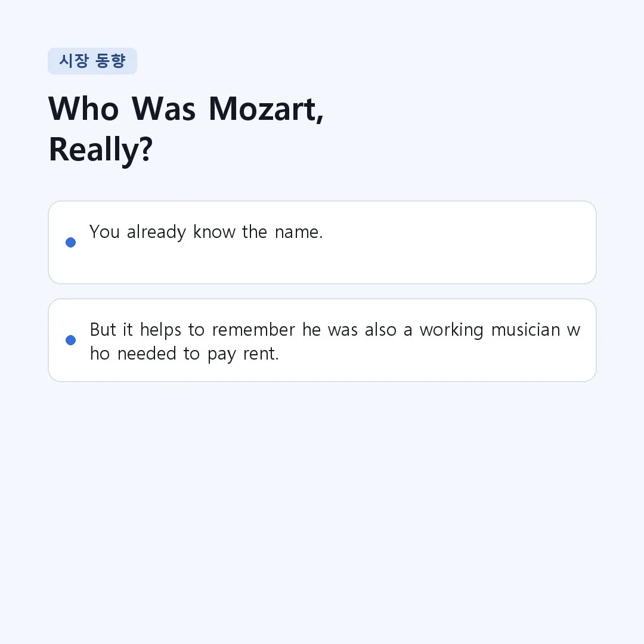
Task: Select the blue bullet beside 'You already know'
Action: [70, 242]
